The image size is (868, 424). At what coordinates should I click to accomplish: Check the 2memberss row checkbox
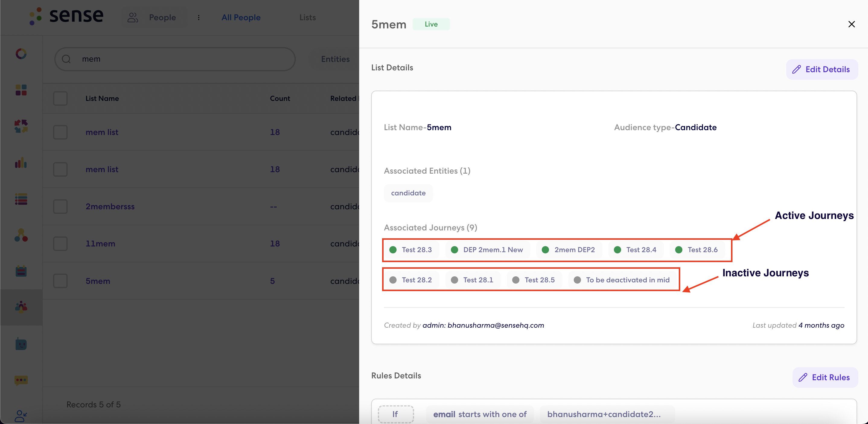click(x=60, y=206)
